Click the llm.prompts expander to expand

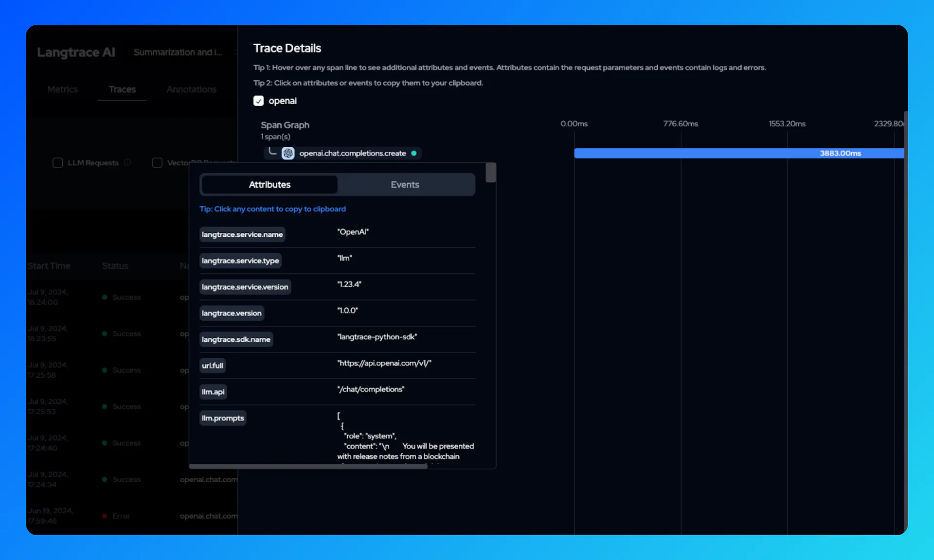[222, 418]
